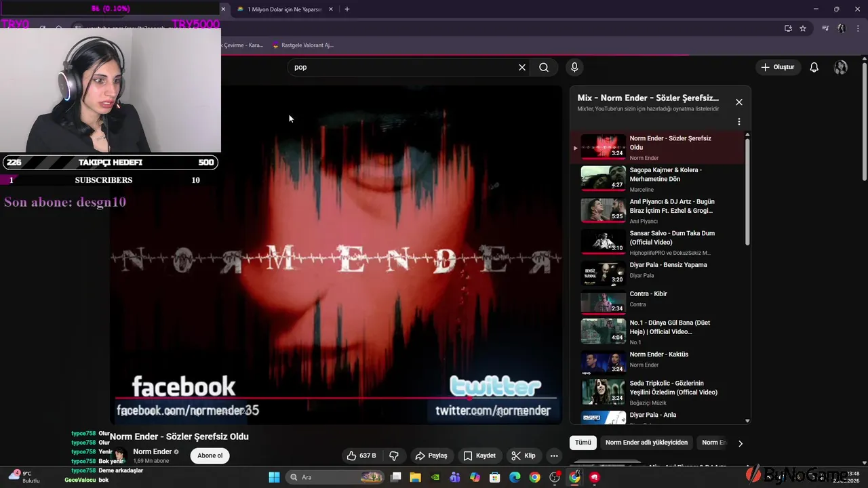Open YouTube notifications bell
The width and height of the screenshot is (868, 488).
coord(814,67)
